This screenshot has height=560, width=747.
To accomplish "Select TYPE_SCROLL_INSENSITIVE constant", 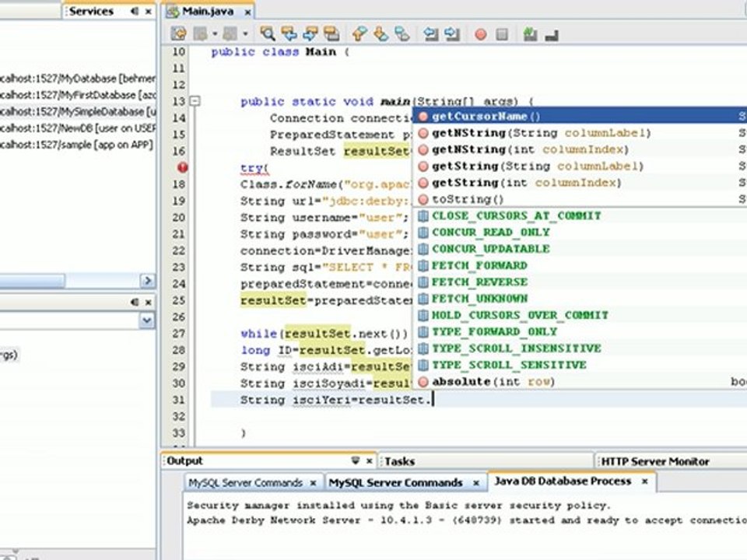I will click(x=579, y=348).
